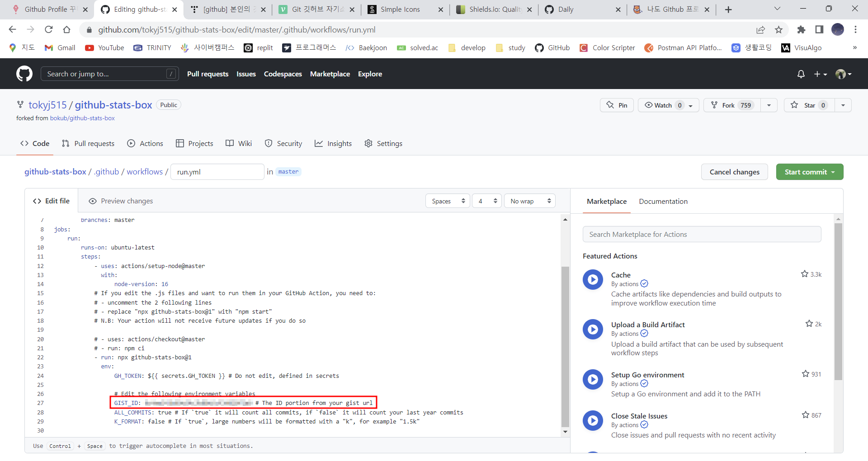
Task: Go to the workflows breadcrumb
Action: click(145, 172)
